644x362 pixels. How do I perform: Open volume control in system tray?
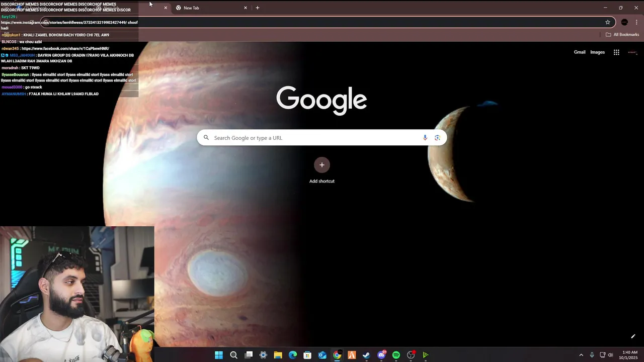tap(610, 355)
